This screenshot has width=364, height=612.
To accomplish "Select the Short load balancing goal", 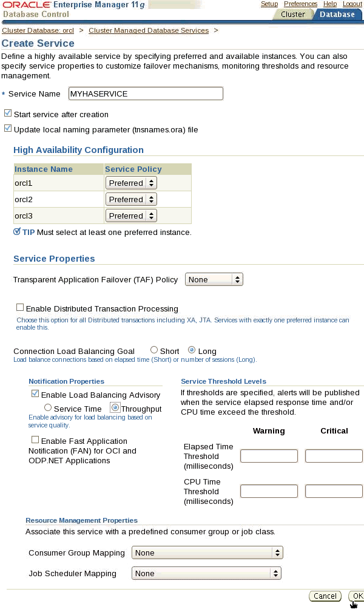I will [154, 350].
